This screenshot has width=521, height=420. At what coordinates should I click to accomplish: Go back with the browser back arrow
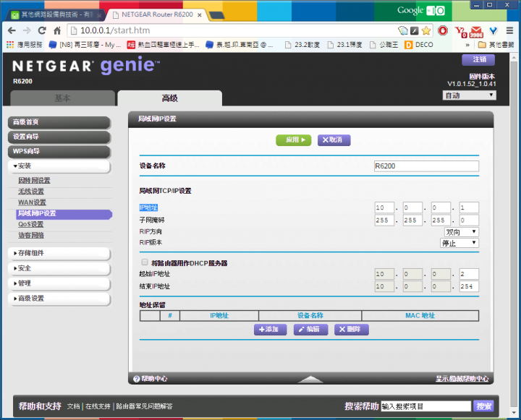pyautogui.click(x=12, y=30)
